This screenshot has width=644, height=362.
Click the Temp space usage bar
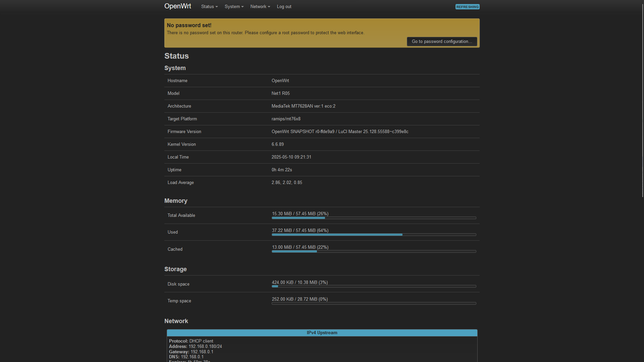[374, 303]
